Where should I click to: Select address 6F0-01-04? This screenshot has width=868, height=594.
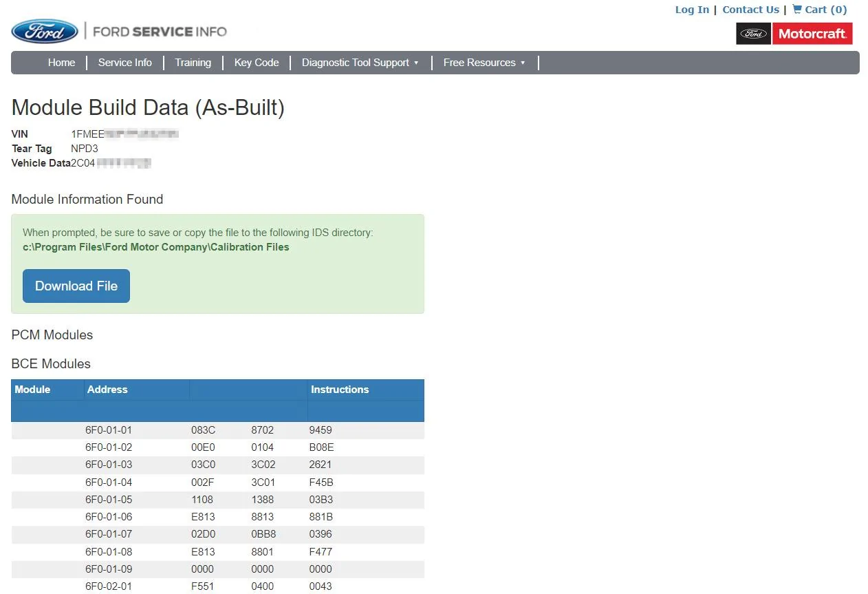coord(109,482)
